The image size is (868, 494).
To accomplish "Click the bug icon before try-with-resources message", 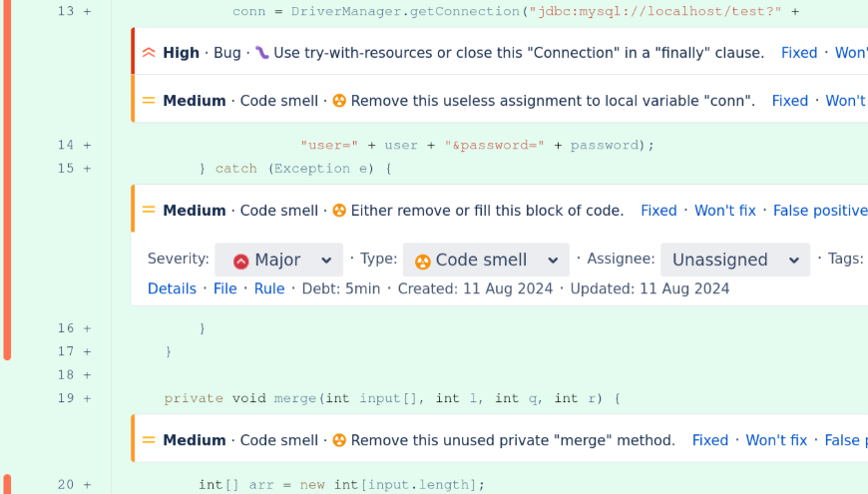I will [261, 53].
